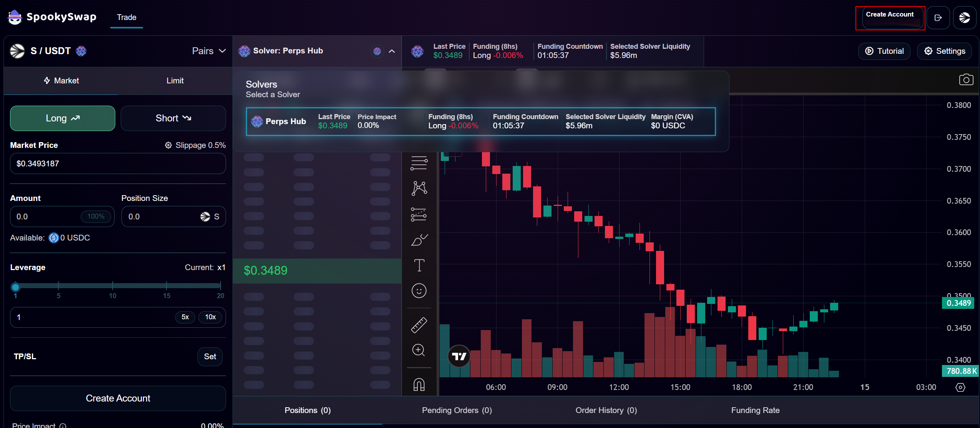Open the emoji sticker tool
This screenshot has height=428, width=980.
click(x=419, y=291)
